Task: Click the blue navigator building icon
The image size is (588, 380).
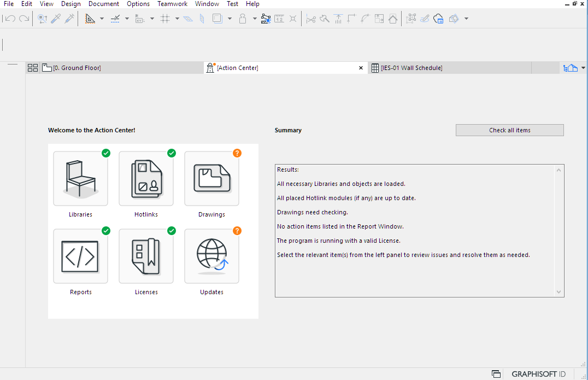Action: click(x=571, y=68)
